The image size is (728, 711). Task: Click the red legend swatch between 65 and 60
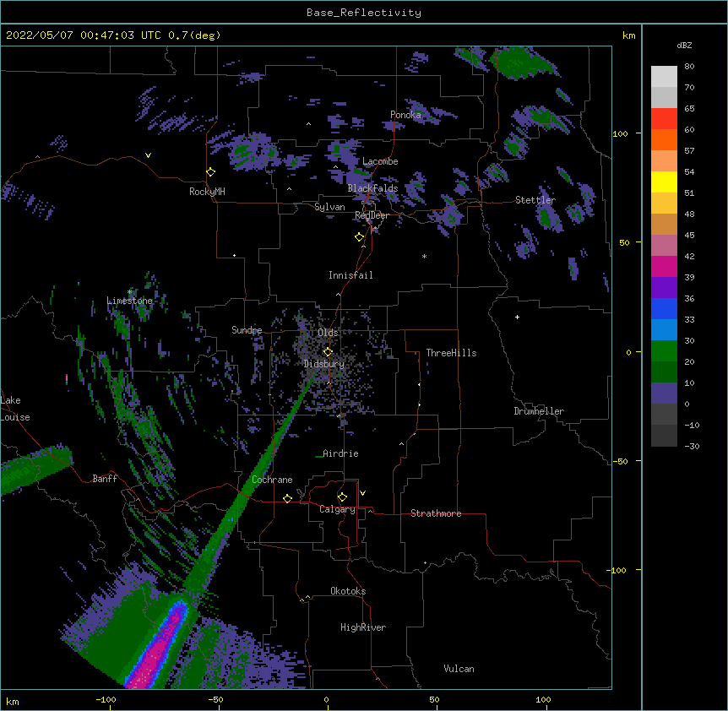[664, 119]
